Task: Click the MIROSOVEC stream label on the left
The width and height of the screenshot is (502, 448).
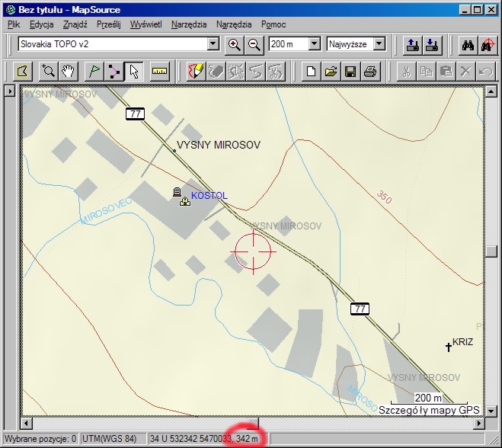Action: (x=106, y=210)
